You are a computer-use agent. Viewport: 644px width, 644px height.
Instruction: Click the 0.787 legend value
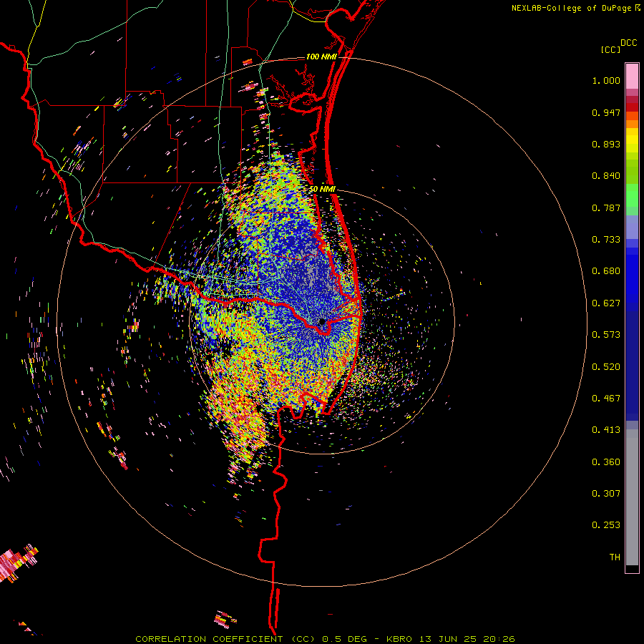pos(606,208)
